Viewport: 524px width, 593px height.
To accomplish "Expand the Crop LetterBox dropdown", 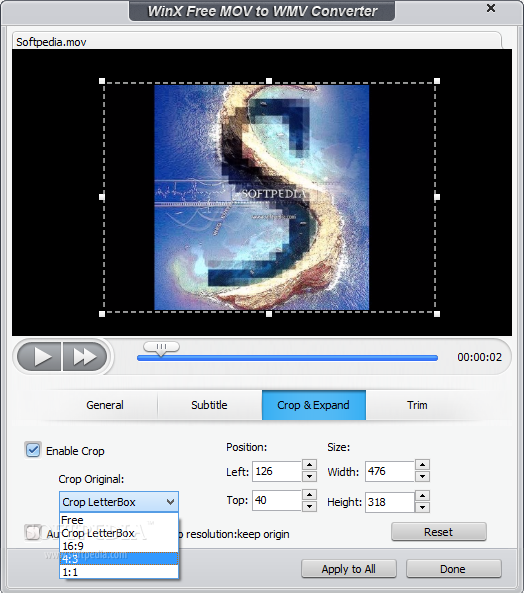I will [x=119, y=502].
